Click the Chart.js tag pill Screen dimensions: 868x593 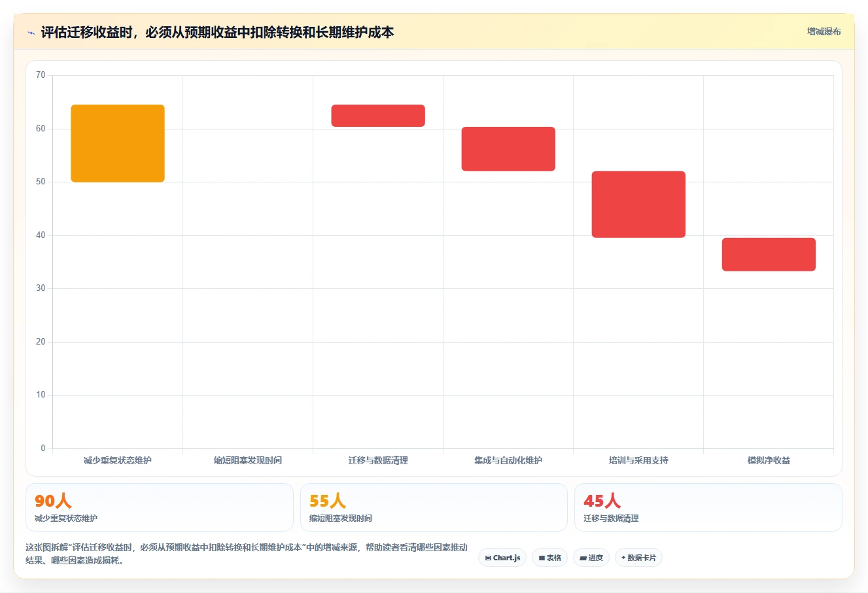pos(502,558)
